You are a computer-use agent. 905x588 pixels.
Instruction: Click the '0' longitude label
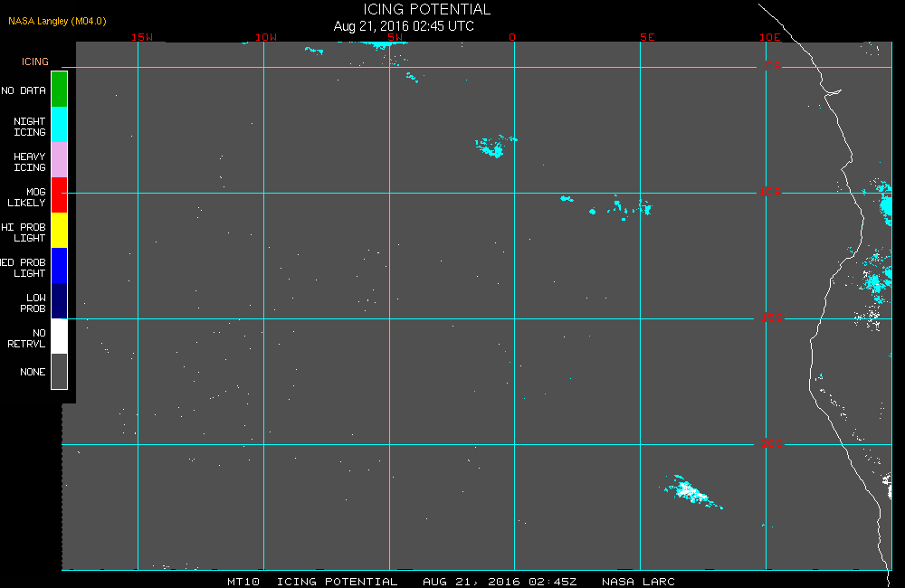pyautogui.click(x=512, y=37)
